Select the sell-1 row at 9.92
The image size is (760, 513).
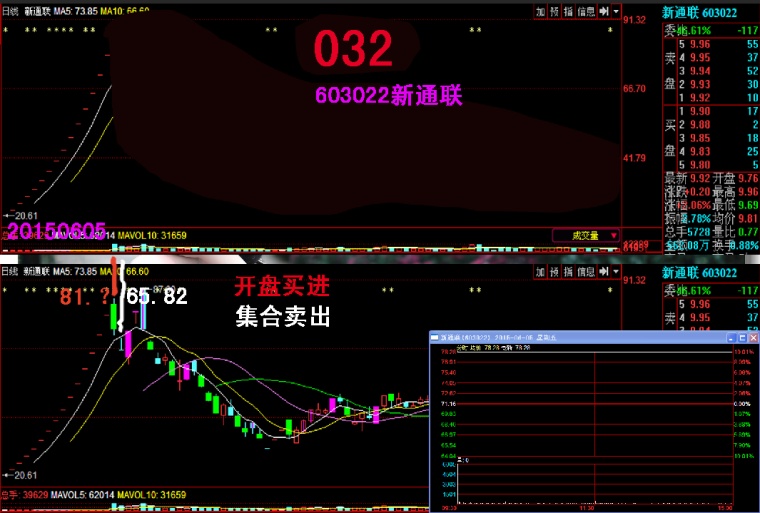(718, 97)
